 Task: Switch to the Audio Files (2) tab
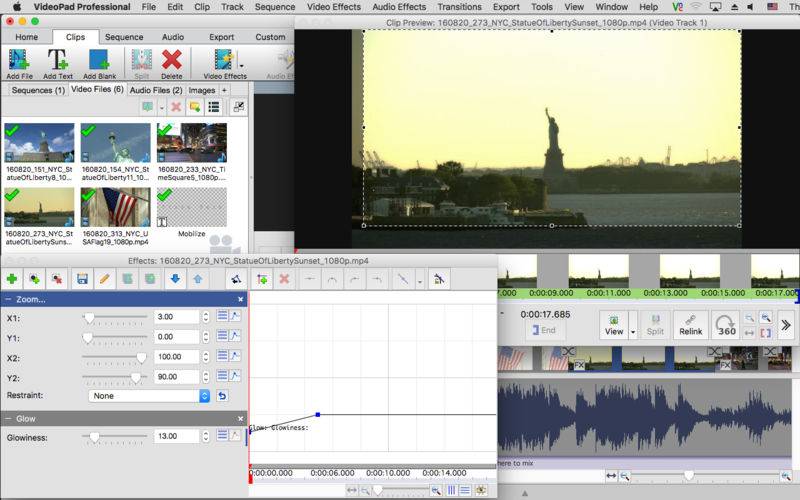point(156,90)
